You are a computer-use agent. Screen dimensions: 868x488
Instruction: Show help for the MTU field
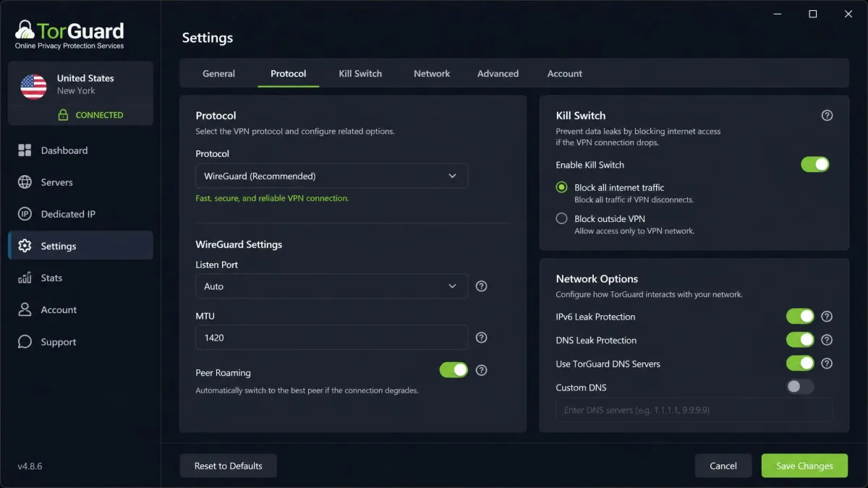coord(482,338)
